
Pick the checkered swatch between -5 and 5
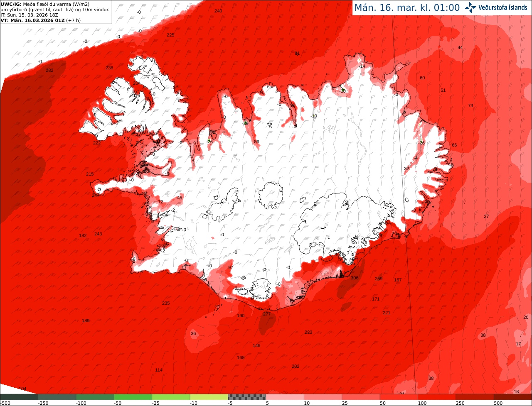pos(247,397)
